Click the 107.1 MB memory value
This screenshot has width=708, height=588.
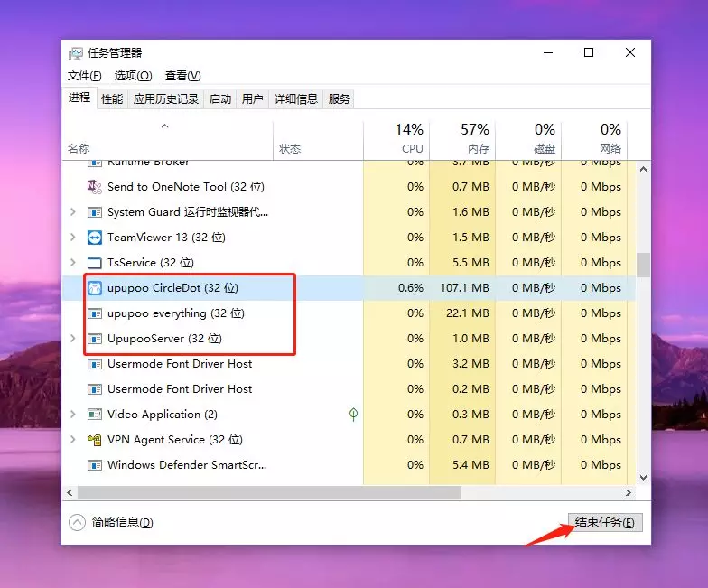[464, 287]
